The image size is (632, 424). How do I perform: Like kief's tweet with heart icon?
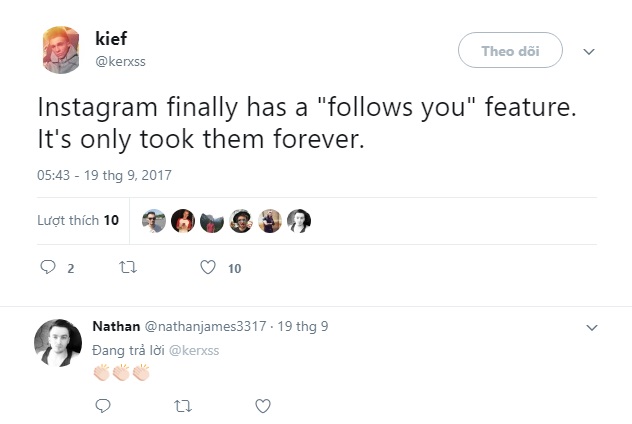[208, 268]
